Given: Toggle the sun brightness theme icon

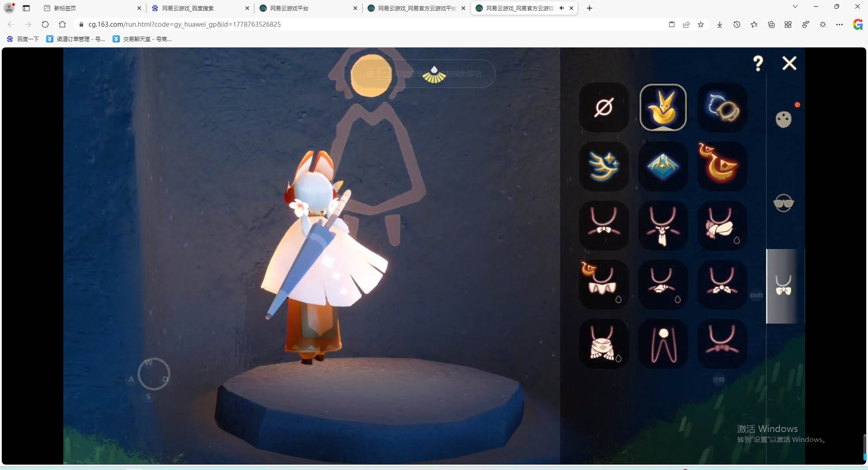Looking at the screenshot, I should click(x=823, y=24).
